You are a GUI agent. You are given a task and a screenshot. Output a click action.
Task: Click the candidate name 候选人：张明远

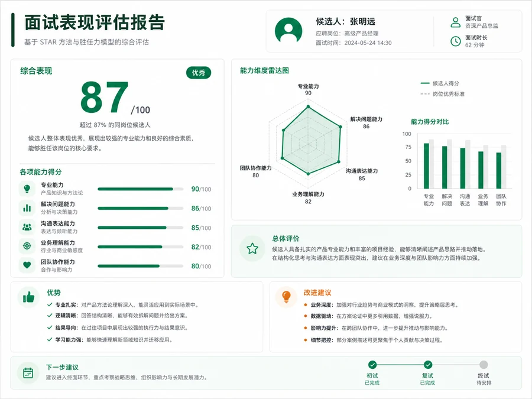click(345, 21)
